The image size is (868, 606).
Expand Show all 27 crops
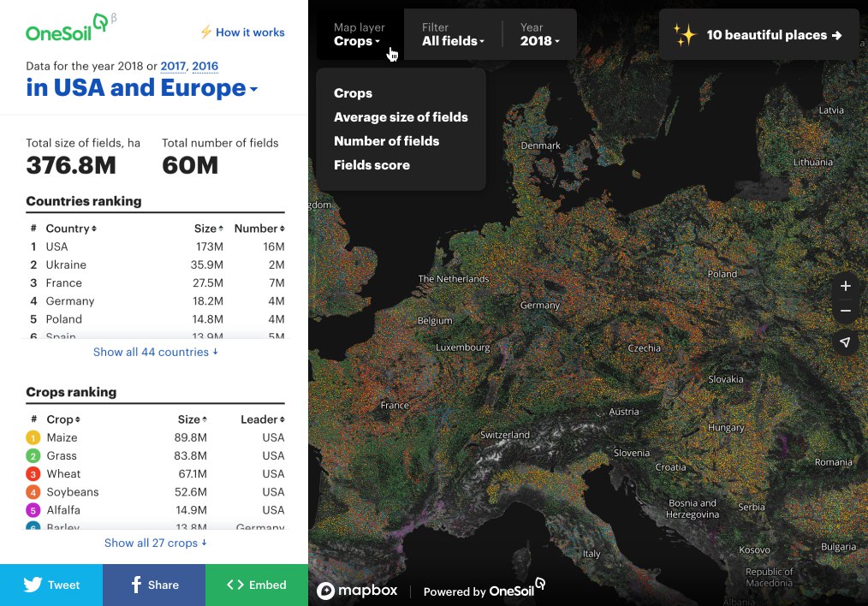156,543
